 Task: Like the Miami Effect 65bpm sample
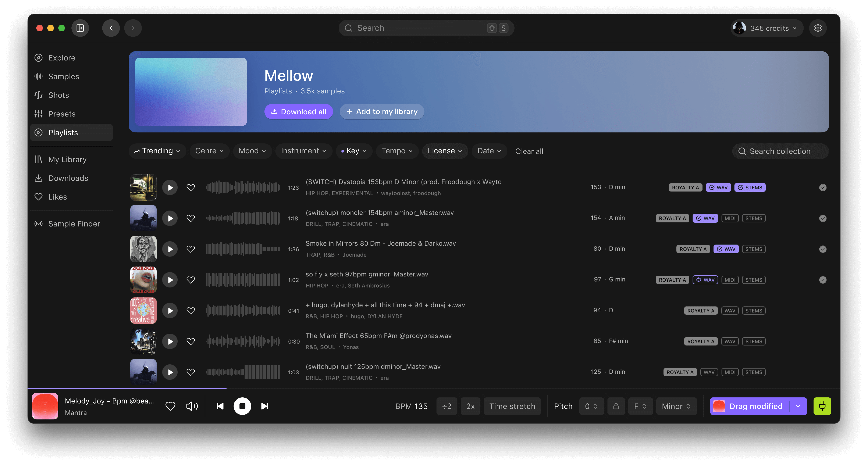[191, 341]
